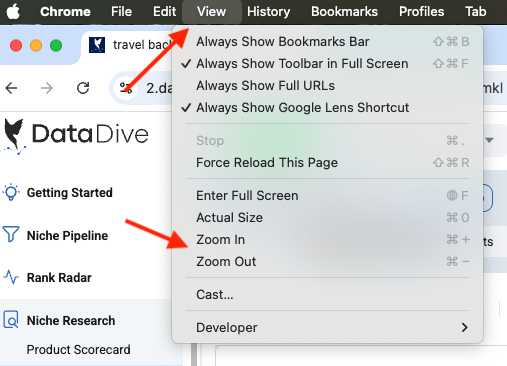
Task: Open Product Scorecard sub-item
Action: tap(78, 350)
